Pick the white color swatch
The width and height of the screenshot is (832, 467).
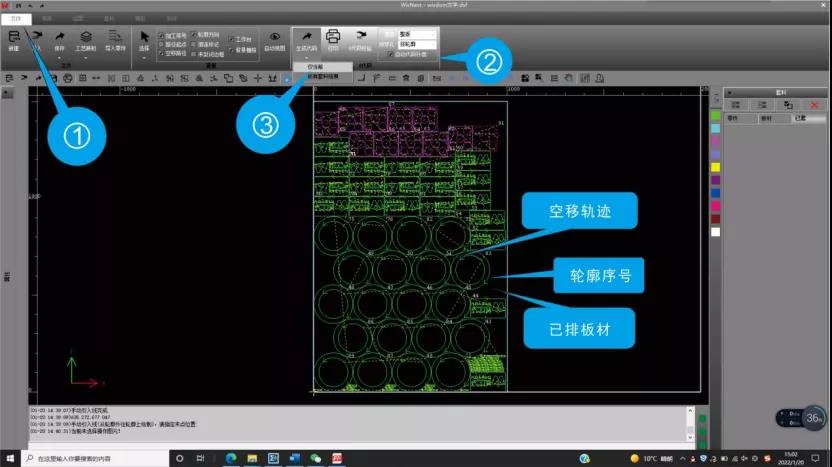(715, 231)
